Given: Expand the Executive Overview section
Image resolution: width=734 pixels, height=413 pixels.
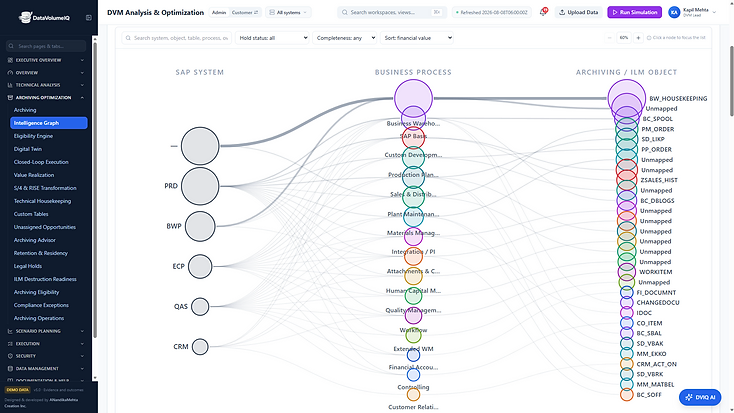Looking at the screenshot, I should (x=82, y=60).
